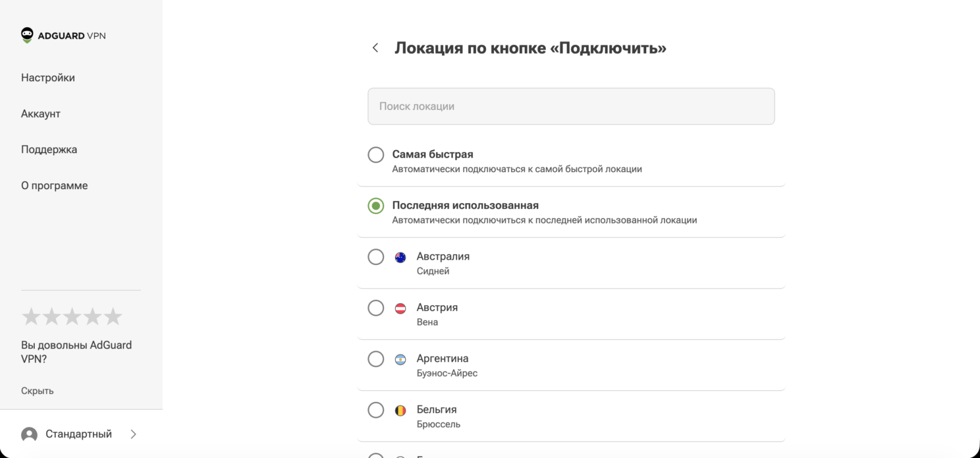
Task: Select the Бельгия Брюссель radio button
Action: (x=375, y=410)
